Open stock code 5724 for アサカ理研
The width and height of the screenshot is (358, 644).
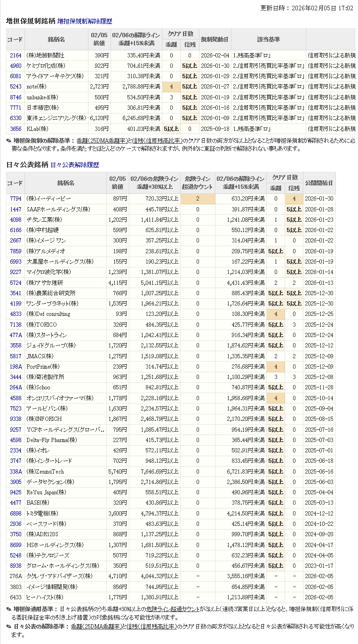point(16,282)
